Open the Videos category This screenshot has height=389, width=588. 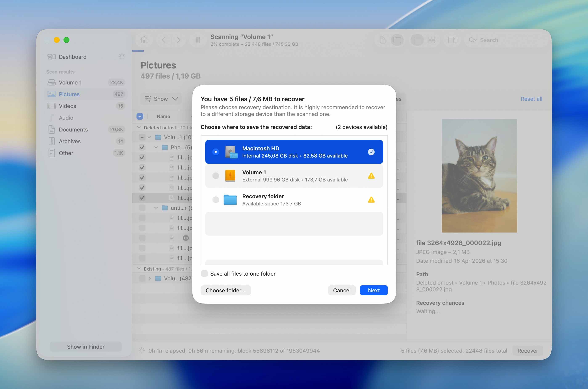tap(86, 106)
